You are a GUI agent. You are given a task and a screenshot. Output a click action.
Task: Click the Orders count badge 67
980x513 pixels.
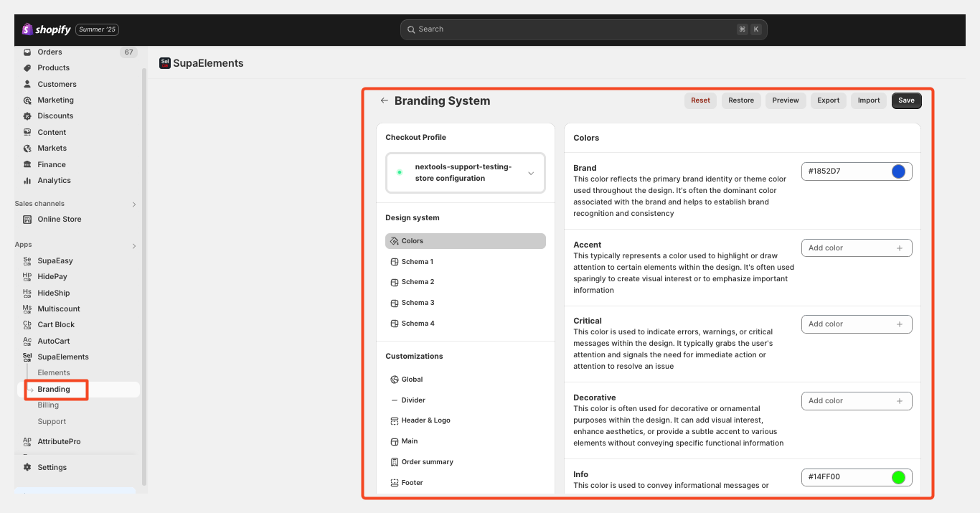128,52
